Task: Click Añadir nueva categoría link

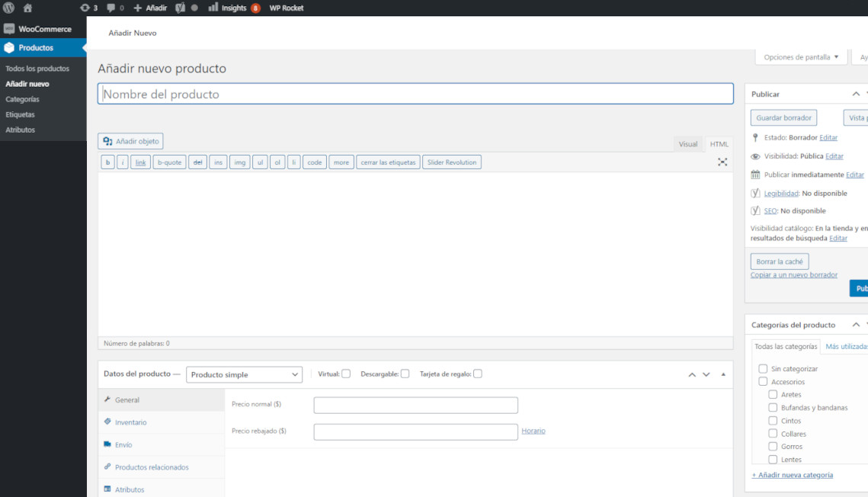Action: [x=792, y=475]
